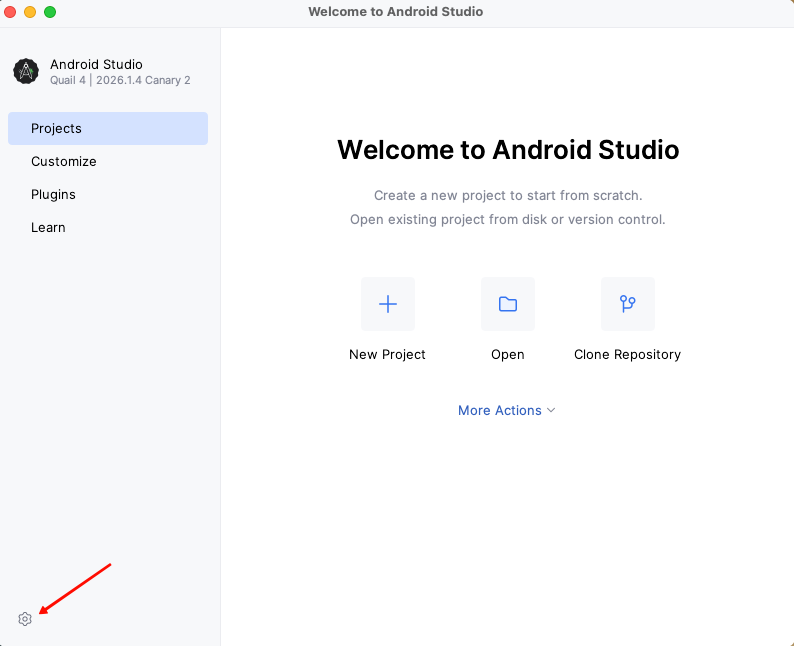This screenshot has width=794, height=646.
Task: Click the version text Quail 4 | 2026.1.4 Canary 2
Action: click(x=120, y=80)
